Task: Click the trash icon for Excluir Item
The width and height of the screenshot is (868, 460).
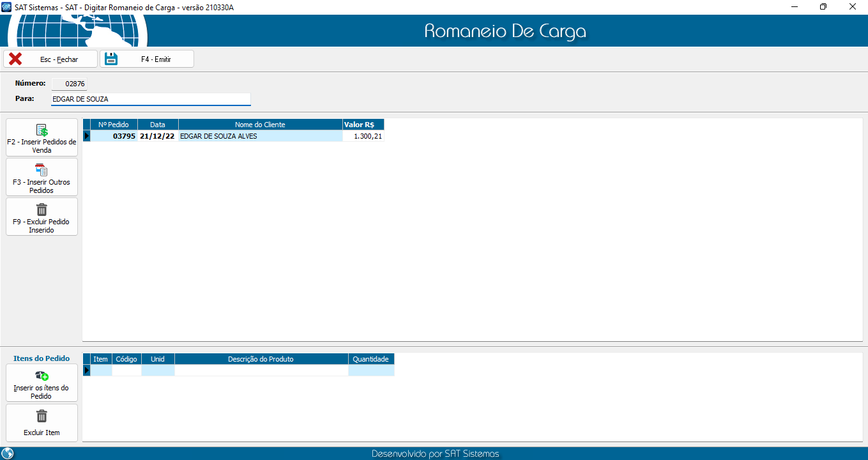Action: click(42, 417)
